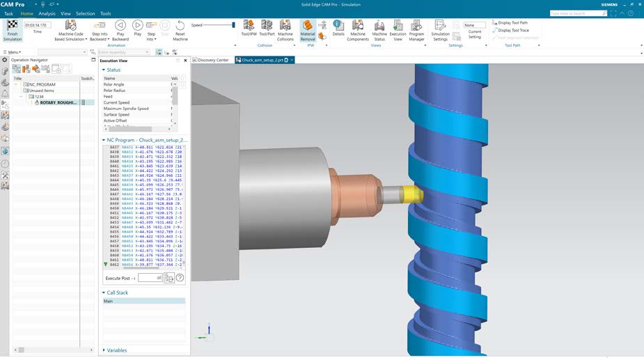Open Simulation Settings
The height and width of the screenshot is (358, 644).
(440, 31)
